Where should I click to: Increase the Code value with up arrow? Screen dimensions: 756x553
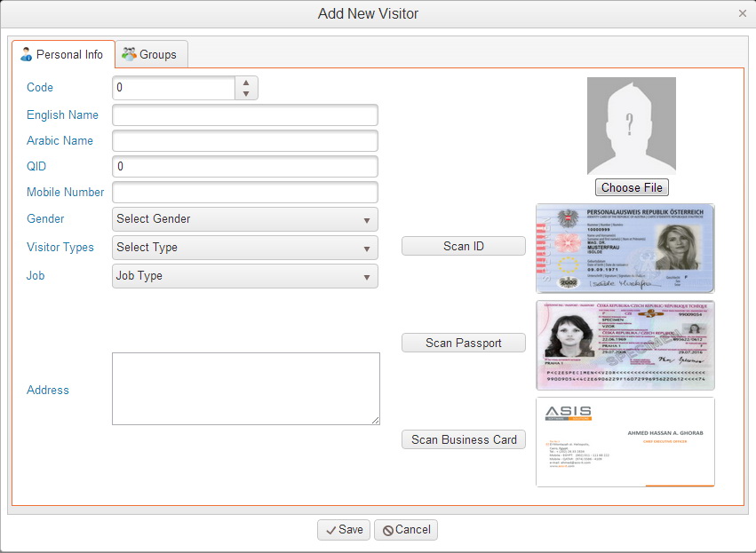coord(246,83)
